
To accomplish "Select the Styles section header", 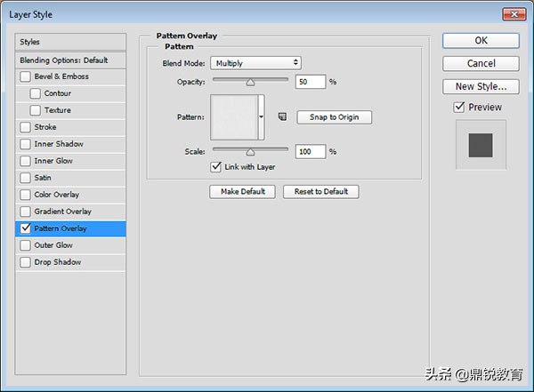I will (x=70, y=42).
